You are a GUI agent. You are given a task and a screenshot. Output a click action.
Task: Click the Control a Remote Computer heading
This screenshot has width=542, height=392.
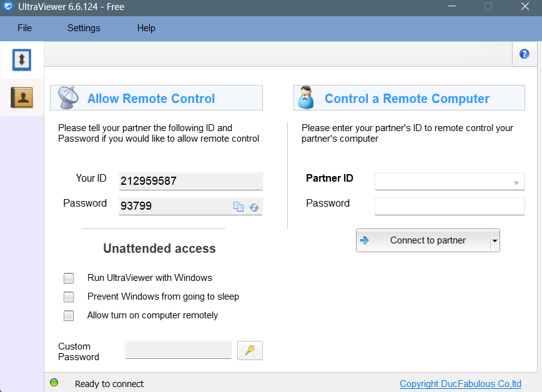407,99
